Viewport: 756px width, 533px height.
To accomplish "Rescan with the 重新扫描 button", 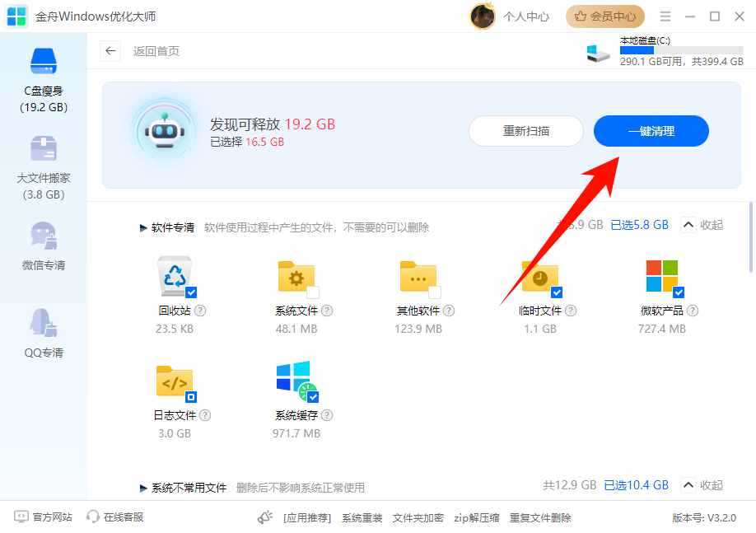I will [526, 131].
